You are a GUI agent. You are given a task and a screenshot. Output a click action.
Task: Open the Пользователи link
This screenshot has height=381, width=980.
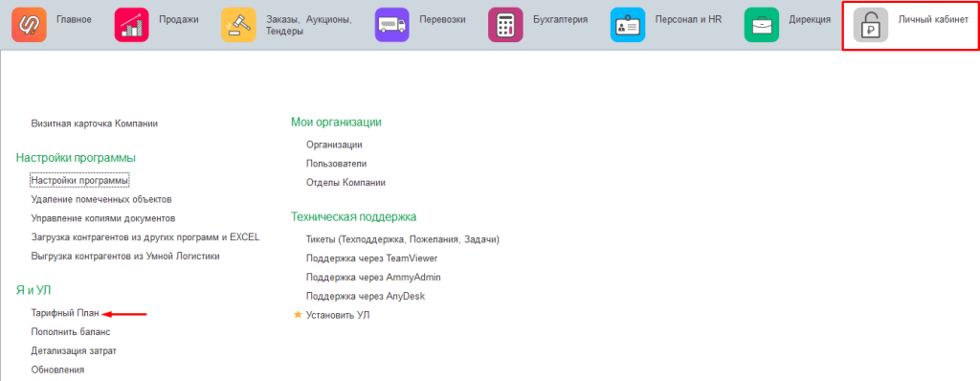336,164
